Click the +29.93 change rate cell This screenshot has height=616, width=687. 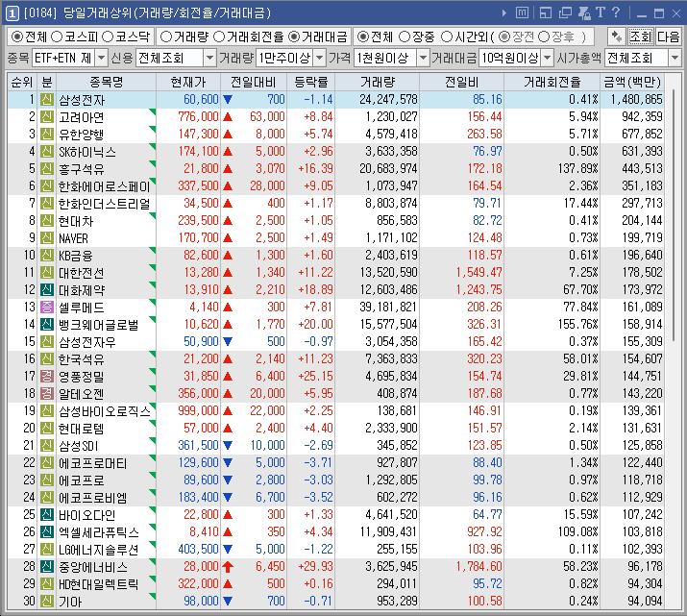tap(315, 566)
